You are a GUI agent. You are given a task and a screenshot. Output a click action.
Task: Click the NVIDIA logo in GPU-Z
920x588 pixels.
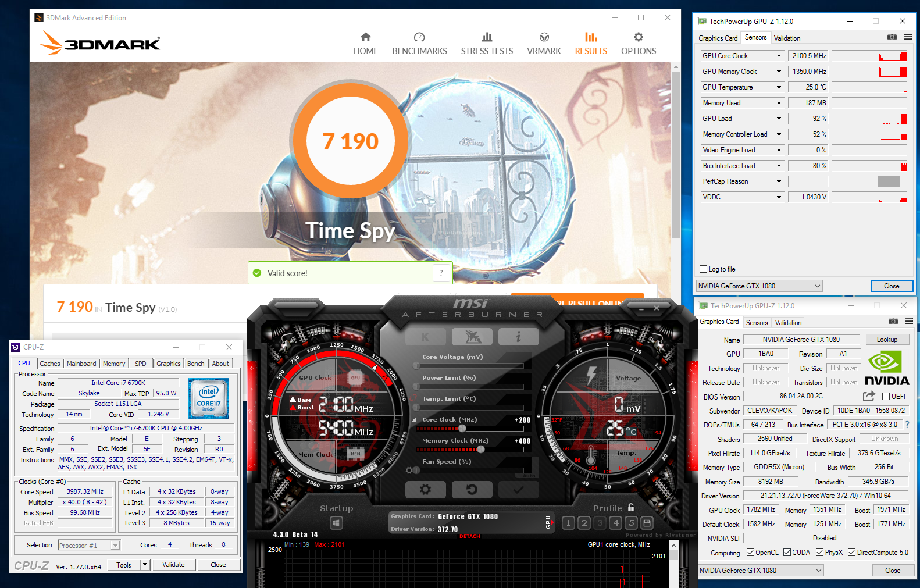[887, 369]
